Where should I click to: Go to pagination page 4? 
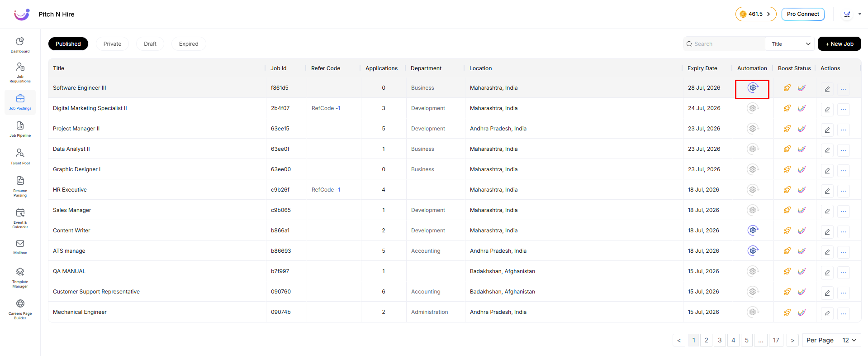733,340
